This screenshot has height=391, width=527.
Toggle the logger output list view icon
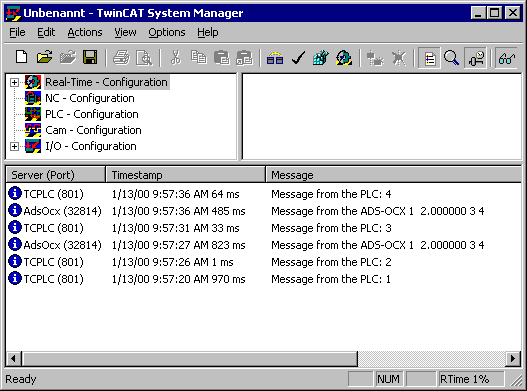(430, 57)
